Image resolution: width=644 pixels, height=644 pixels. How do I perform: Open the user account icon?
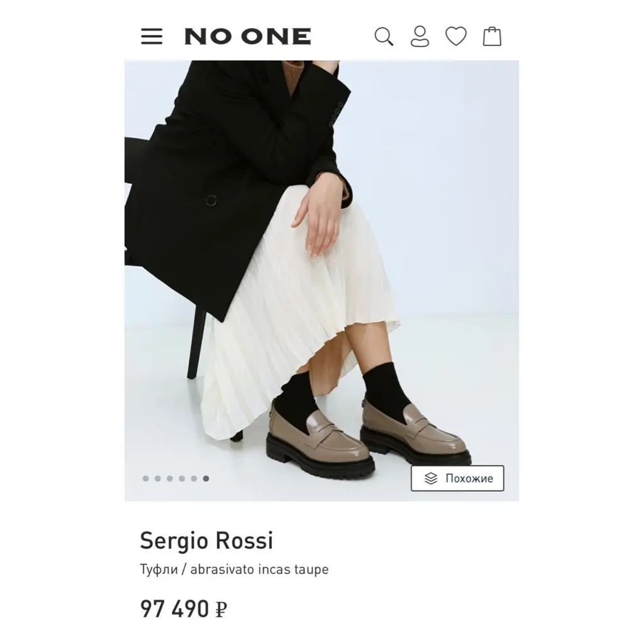tap(419, 36)
